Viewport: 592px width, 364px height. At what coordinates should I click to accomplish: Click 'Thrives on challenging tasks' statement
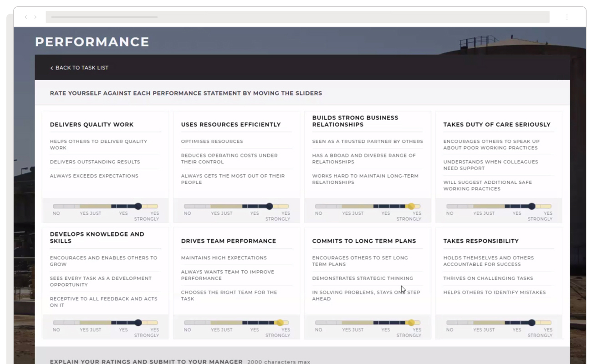488,278
